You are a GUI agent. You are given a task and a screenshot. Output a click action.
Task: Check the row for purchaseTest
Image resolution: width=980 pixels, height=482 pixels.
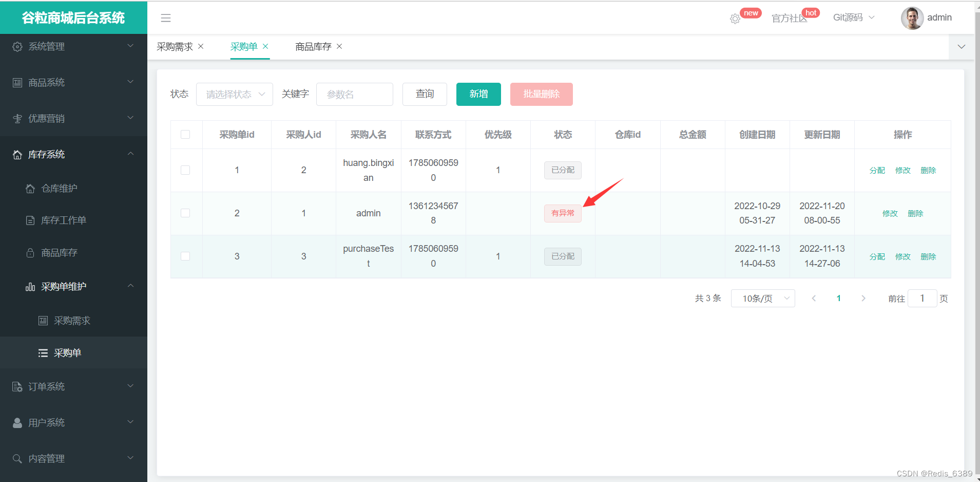coord(185,256)
